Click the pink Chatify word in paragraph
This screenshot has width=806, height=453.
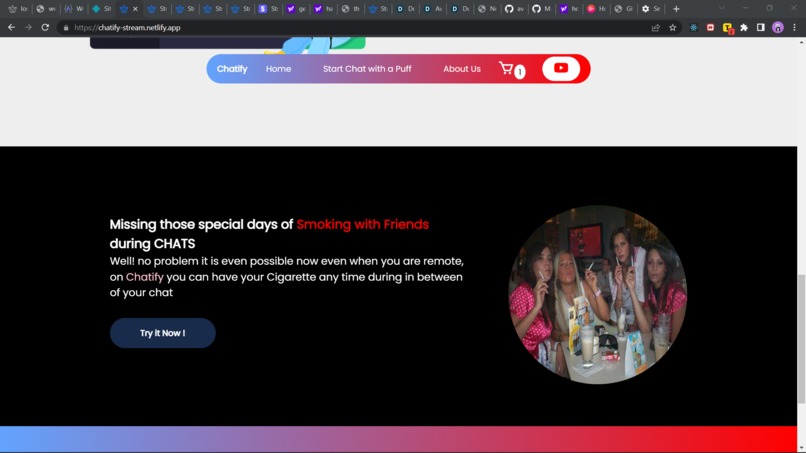point(144,277)
